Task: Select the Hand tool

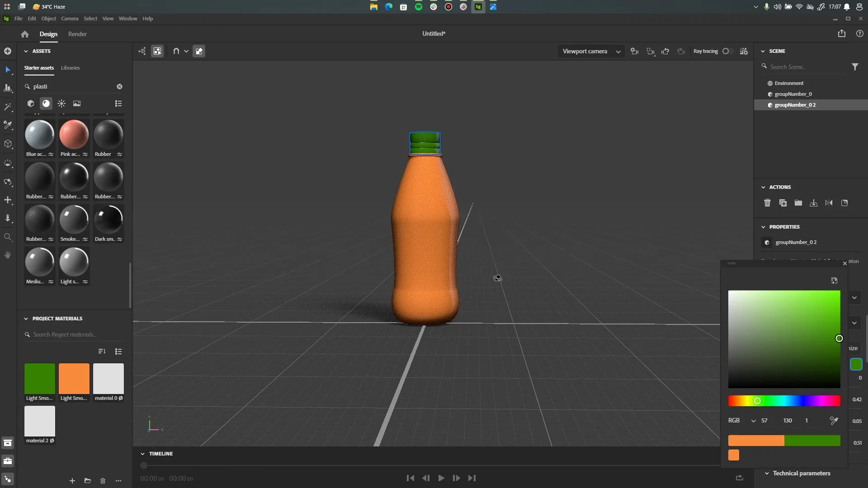Action: pyautogui.click(x=8, y=255)
